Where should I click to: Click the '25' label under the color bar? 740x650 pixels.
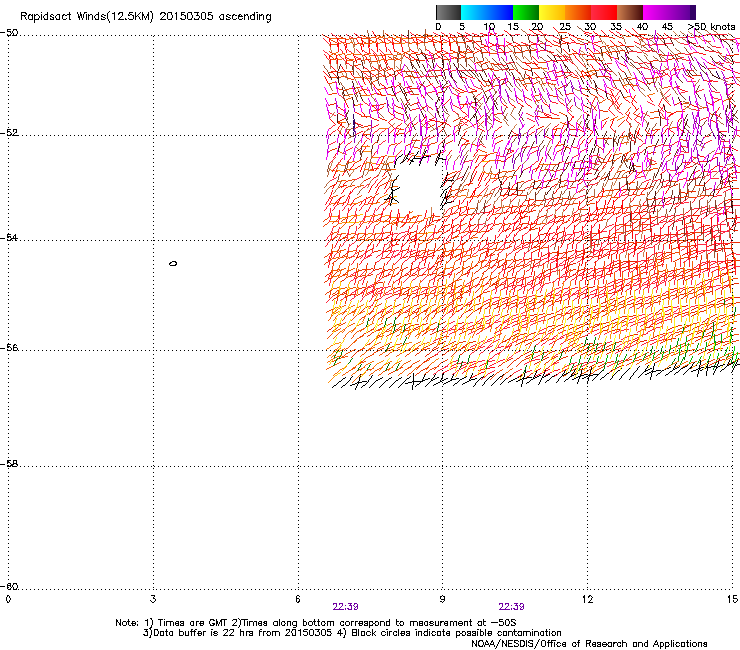565,27
